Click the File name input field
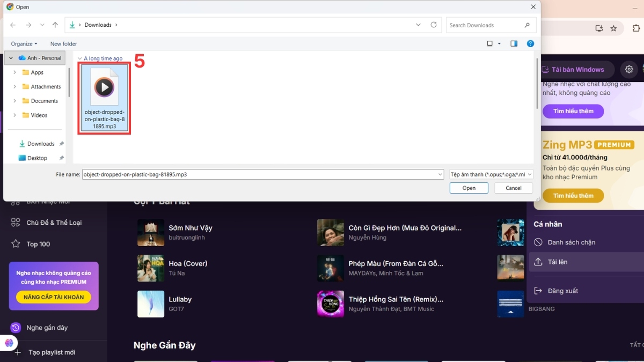The height and width of the screenshot is (362, 644). point(262,174)
